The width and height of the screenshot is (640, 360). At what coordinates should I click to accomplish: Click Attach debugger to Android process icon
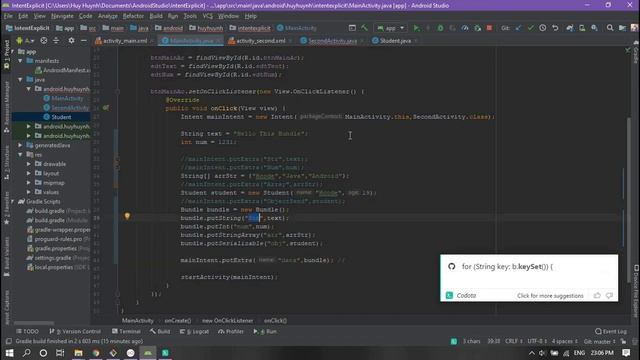[x=477, y=28]
